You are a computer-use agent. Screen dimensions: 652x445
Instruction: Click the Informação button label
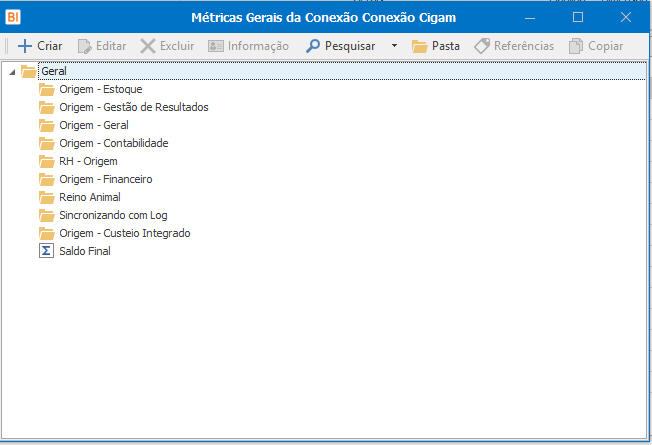[258, 46]
